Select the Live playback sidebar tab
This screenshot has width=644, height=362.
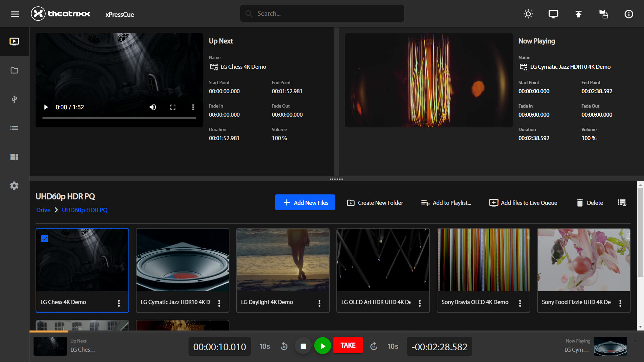14,42
